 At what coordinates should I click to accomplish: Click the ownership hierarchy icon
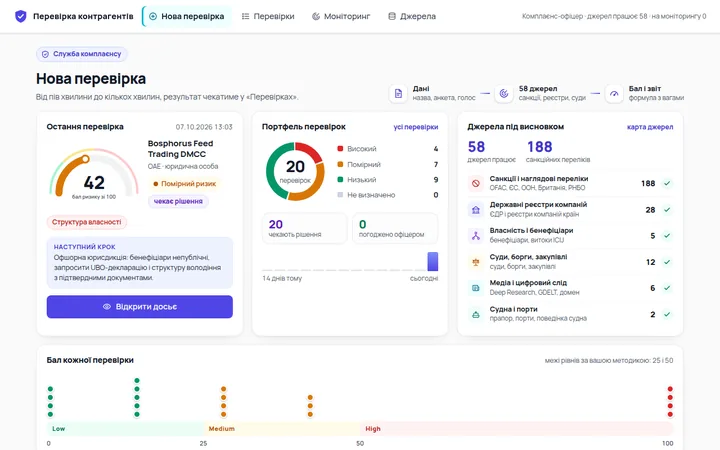[476, 236]
